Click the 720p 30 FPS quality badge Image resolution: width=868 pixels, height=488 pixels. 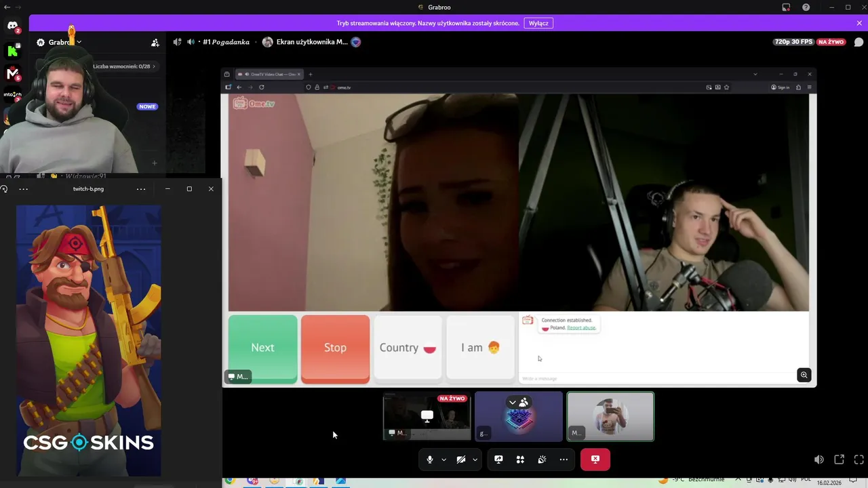(x=793, y=42)
